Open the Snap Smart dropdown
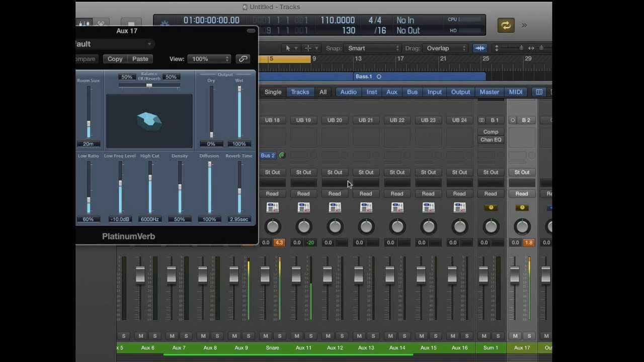This screenshot has height=362, width=644. pos(373,48)
